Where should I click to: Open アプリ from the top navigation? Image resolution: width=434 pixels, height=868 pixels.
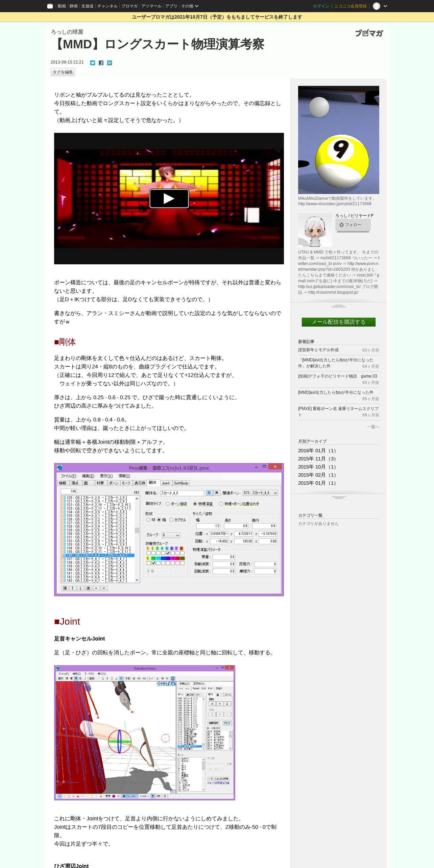[171, 6]
